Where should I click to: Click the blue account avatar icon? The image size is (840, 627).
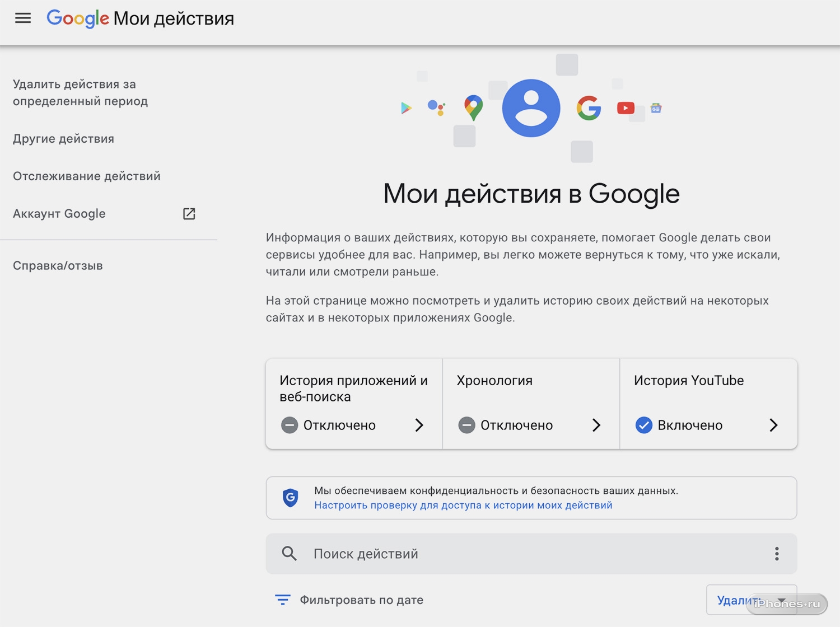531,108
